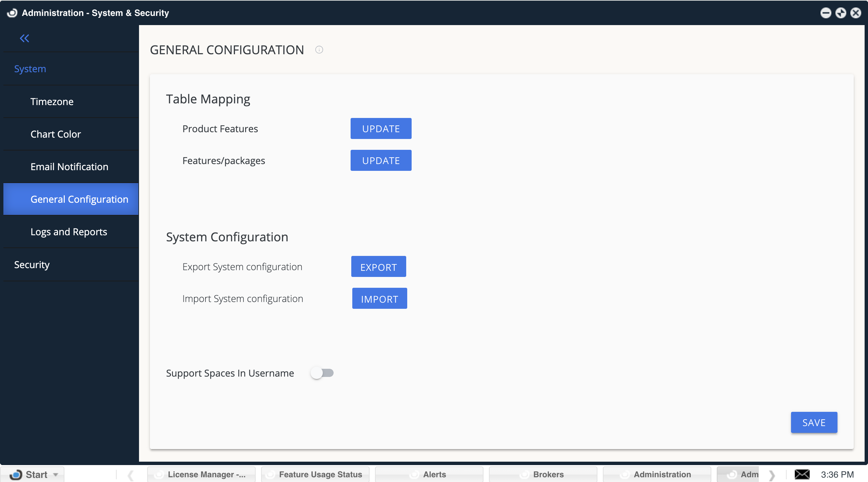
Task: Open Alerts from the taskbar
Action: click(429, 474)
